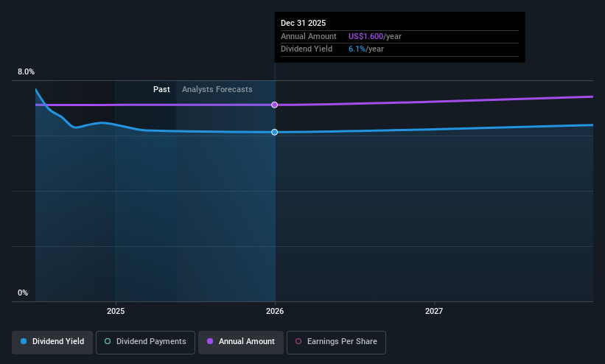Screen dimensions: 605x364
Task: Click the 2027 axis label
Action: [x=434, y=311]
